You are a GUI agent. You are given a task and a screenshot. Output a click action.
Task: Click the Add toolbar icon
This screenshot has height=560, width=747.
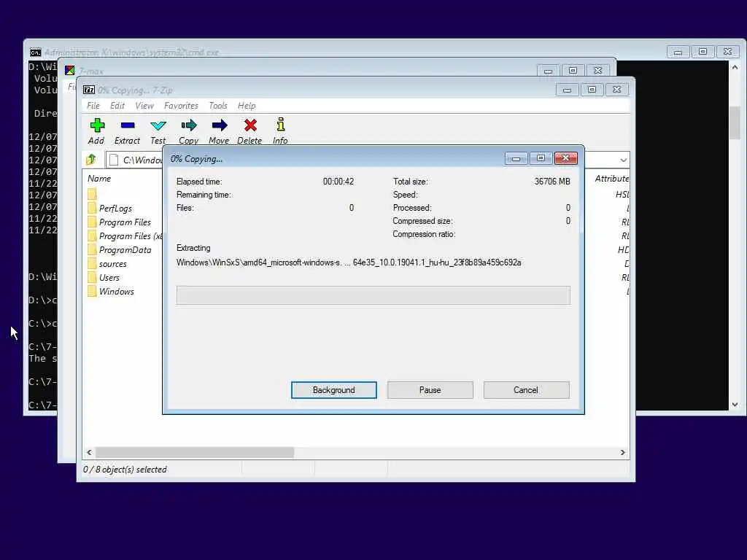coord(97,125)
